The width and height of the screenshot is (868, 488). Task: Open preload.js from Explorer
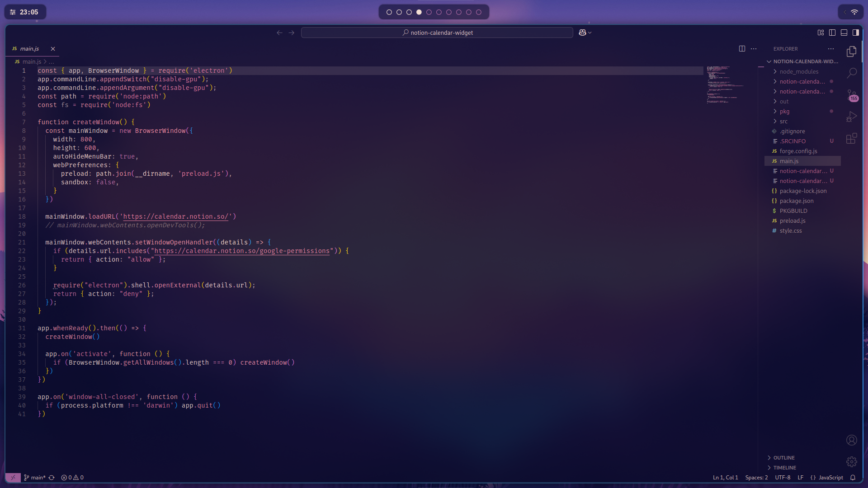coord(803,221)
